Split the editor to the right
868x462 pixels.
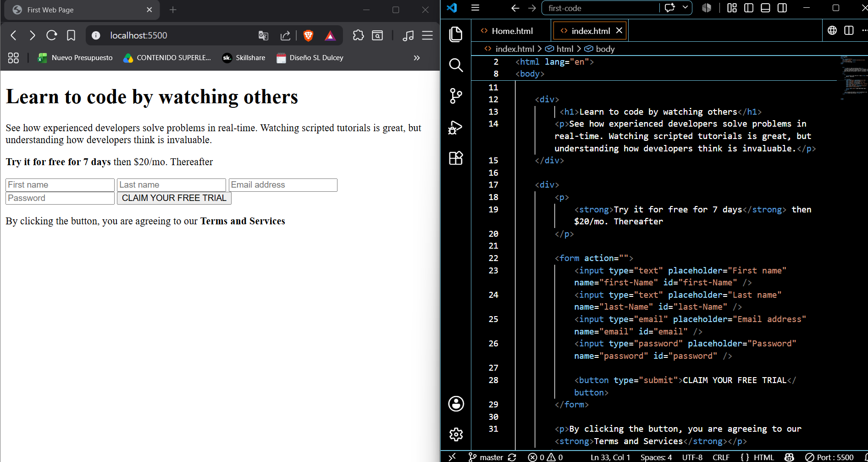(849, 30)
